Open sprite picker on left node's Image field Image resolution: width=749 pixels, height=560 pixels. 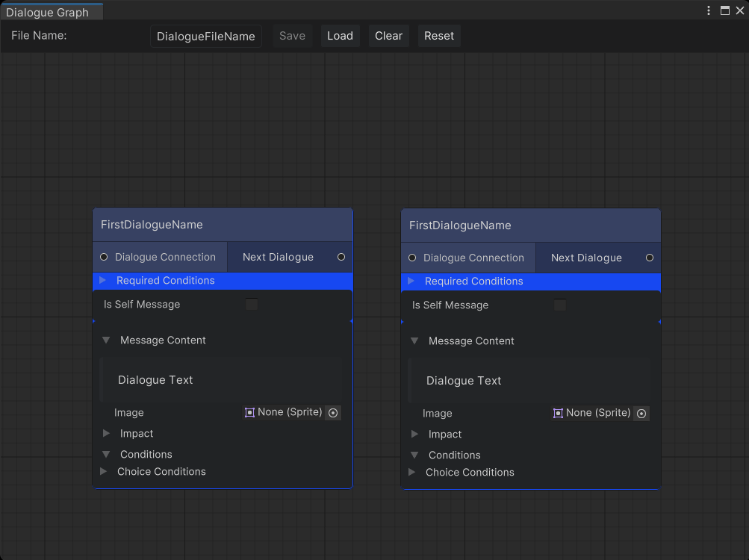click(x=333, y=413)
